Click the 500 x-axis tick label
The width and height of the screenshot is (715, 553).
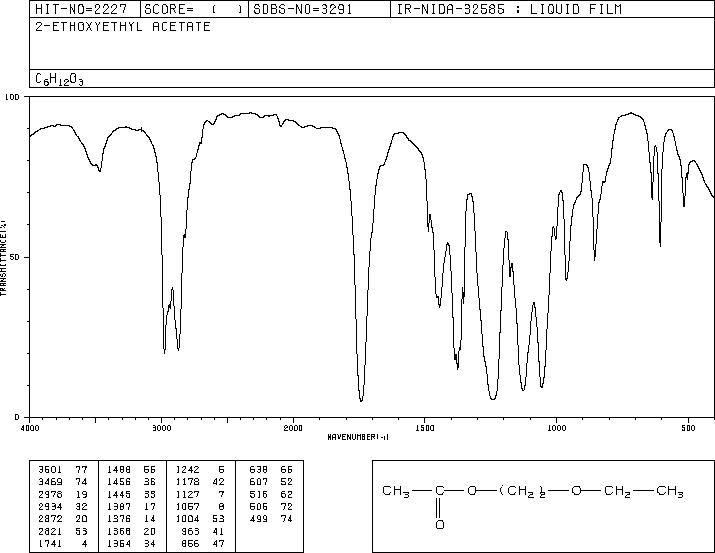(x=688, y=428)
